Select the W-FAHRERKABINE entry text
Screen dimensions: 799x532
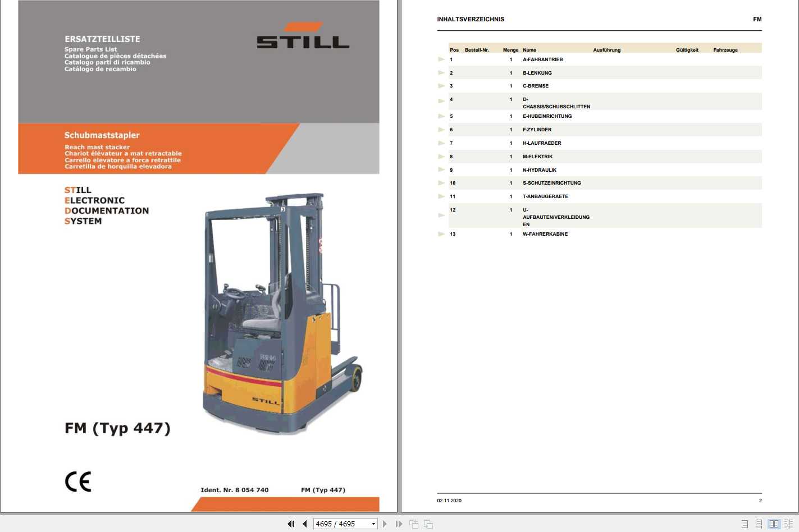(x=545, y=234)
